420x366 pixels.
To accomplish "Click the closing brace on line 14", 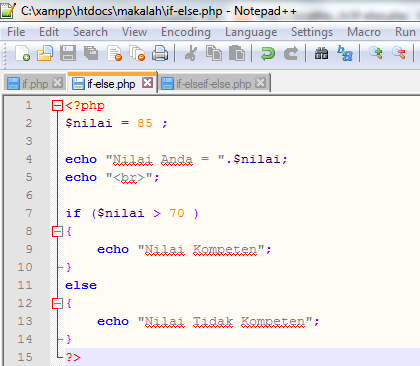I will click(x=69, y=339).
